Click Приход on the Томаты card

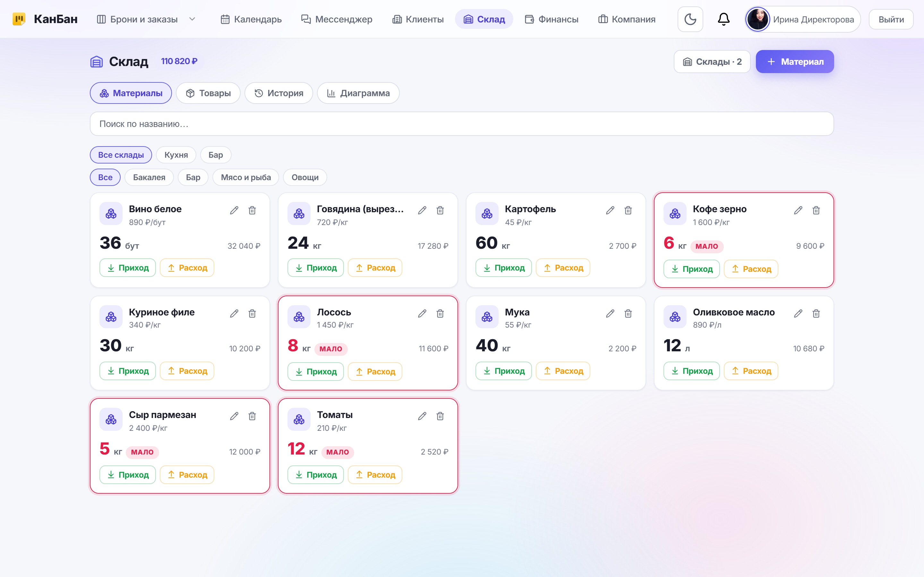click(315, 475)
